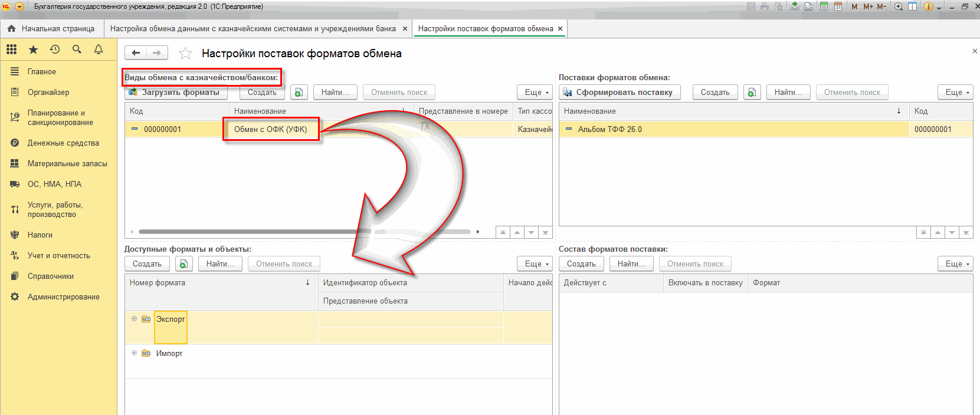Click Сформировать поставку button
The width and height of the screenshot is (980, 415).
(x=619, y=93)
